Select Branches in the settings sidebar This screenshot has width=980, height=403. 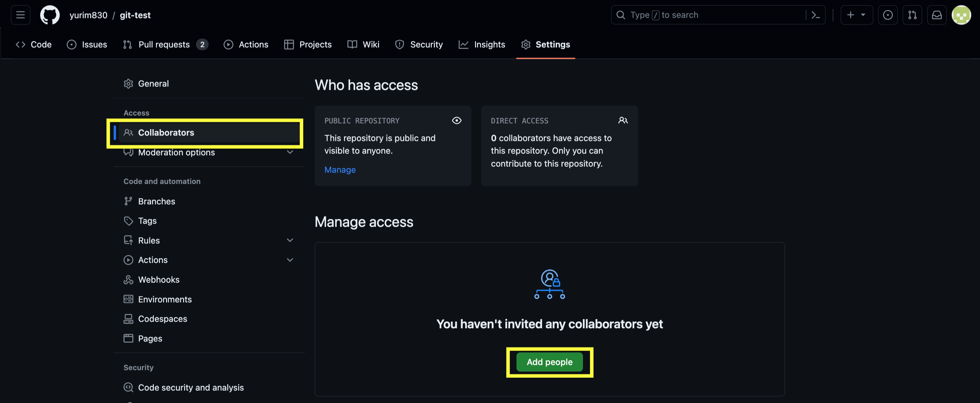click(x=157, y=201)
